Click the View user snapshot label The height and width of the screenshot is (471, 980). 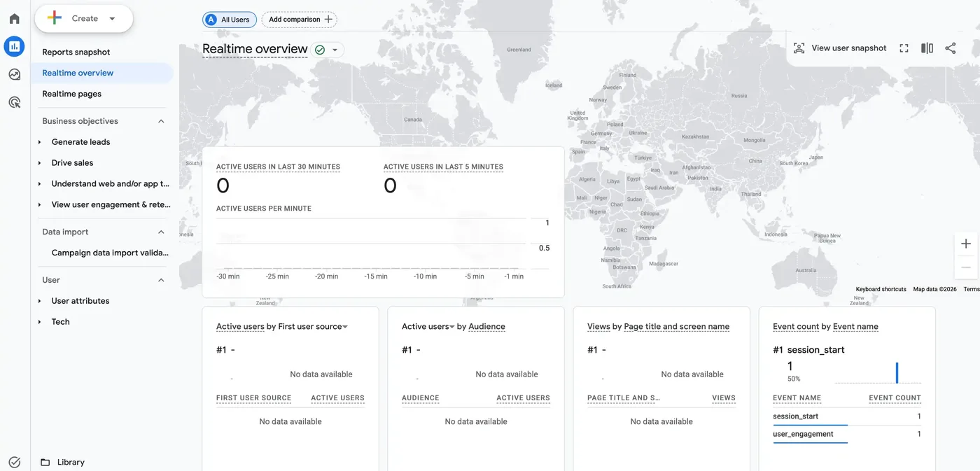849,48
